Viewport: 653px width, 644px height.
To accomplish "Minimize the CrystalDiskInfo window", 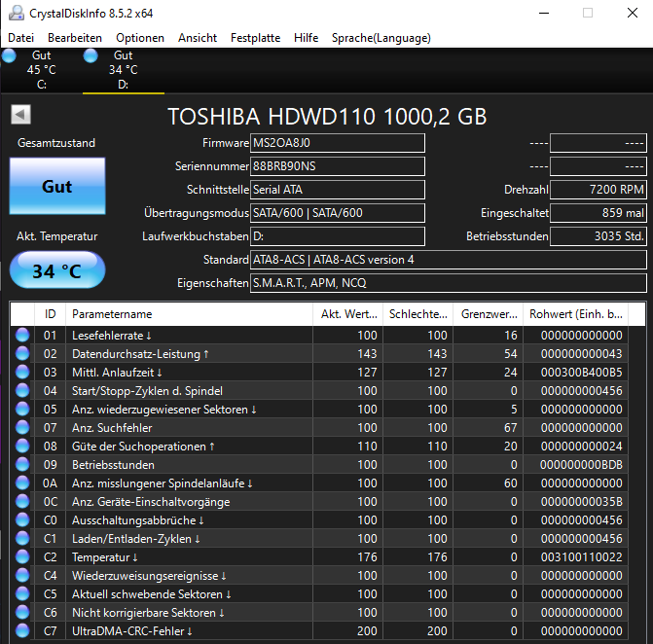I will click(544, 13).
